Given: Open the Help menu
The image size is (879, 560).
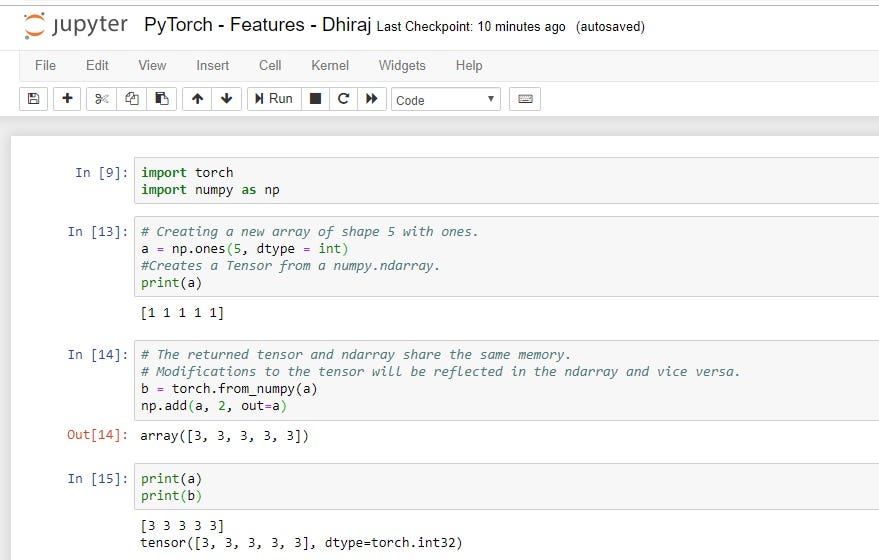Looking at the screenshot, I should tap(469, 66).
